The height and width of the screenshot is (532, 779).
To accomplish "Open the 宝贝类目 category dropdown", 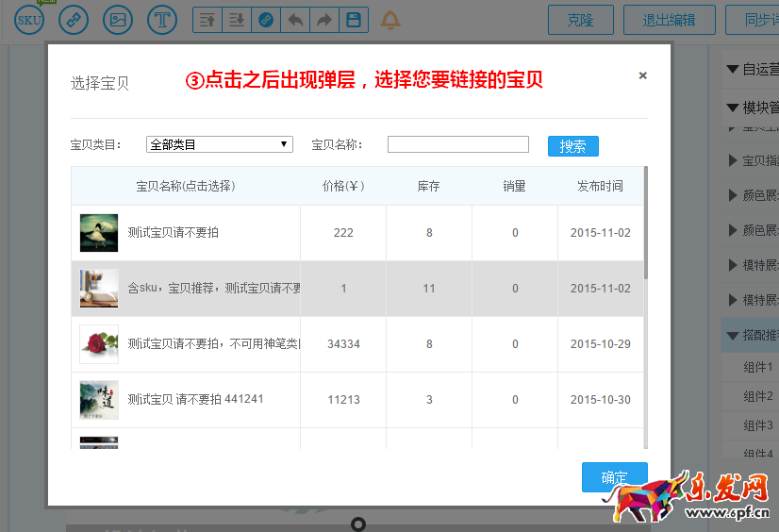I will pyautogui.click(x=219, y=144).
